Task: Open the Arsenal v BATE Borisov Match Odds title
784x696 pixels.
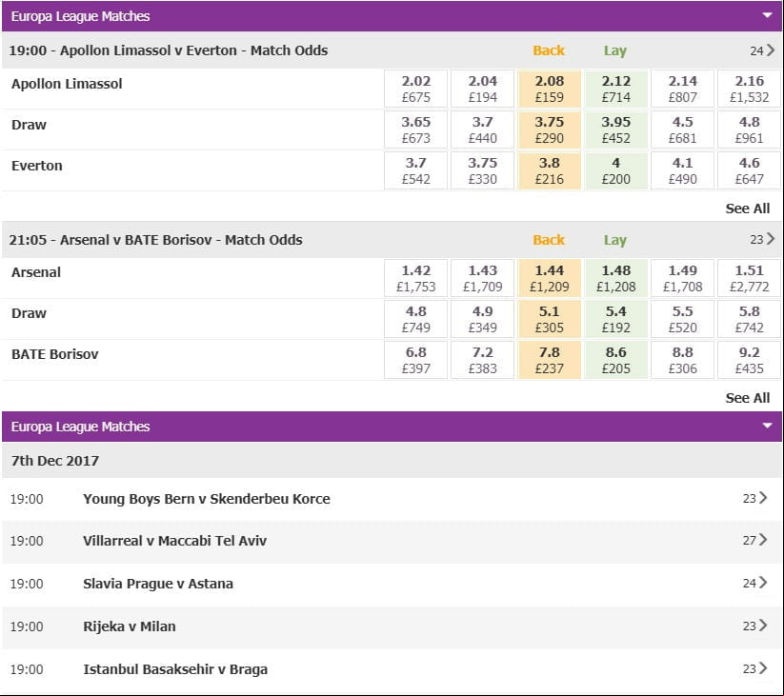Action: coord(155,240)
